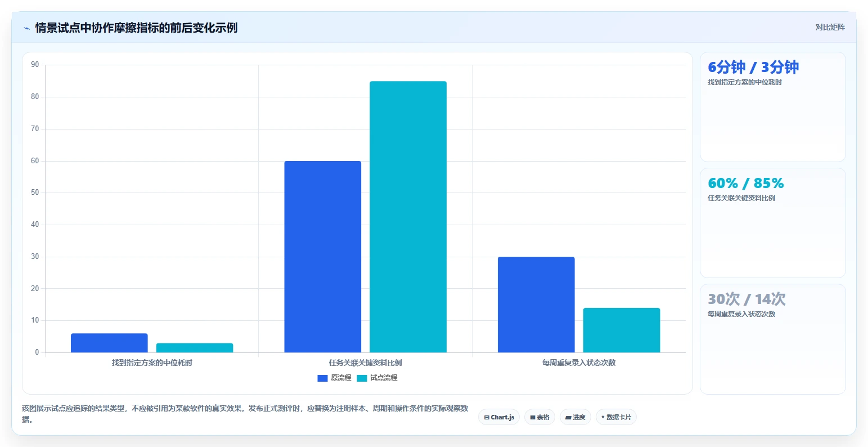868x447 pixels.
Task: Click the chart title 情景试点中协作摩擦指标的前后变化示例
Action: pos(136,28)
